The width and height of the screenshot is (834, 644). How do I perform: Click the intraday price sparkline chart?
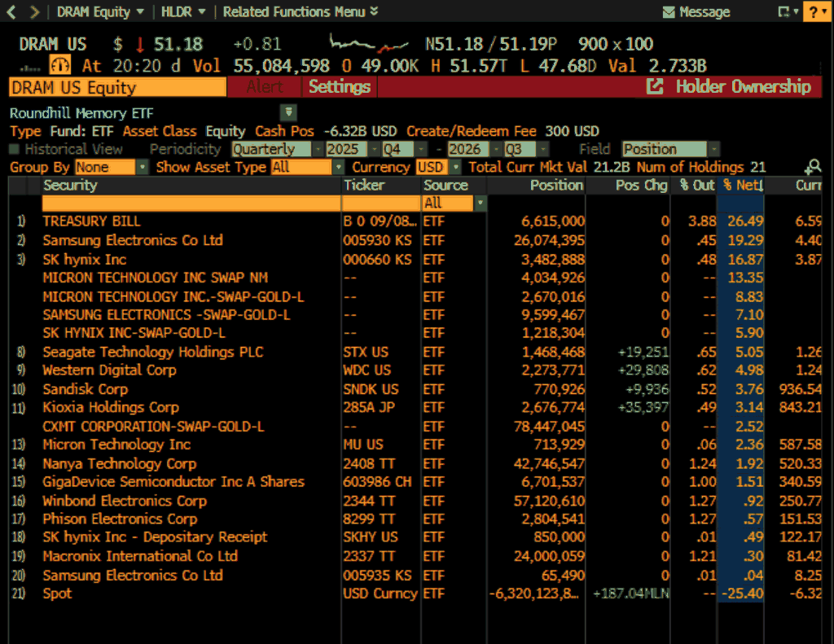click(x=369, y=44)
